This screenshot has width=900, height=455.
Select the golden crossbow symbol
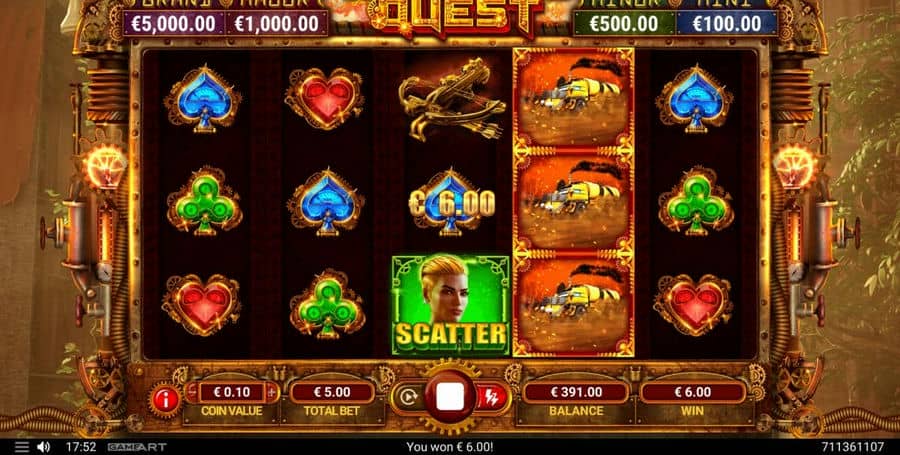(x=452, y=99)
